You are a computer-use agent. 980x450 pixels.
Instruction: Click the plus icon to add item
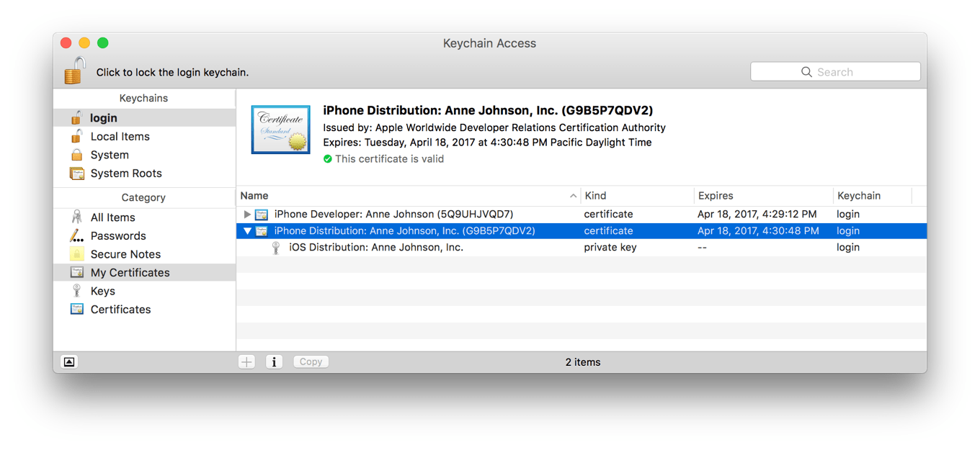pyautogui.click(x=246, y=361)
